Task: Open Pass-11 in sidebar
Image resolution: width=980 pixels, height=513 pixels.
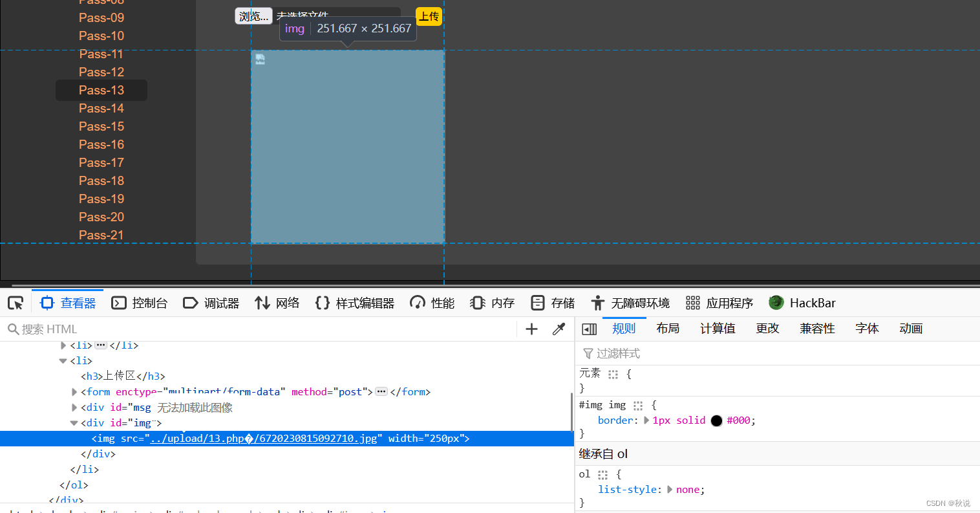Action: tap(101, 54)
